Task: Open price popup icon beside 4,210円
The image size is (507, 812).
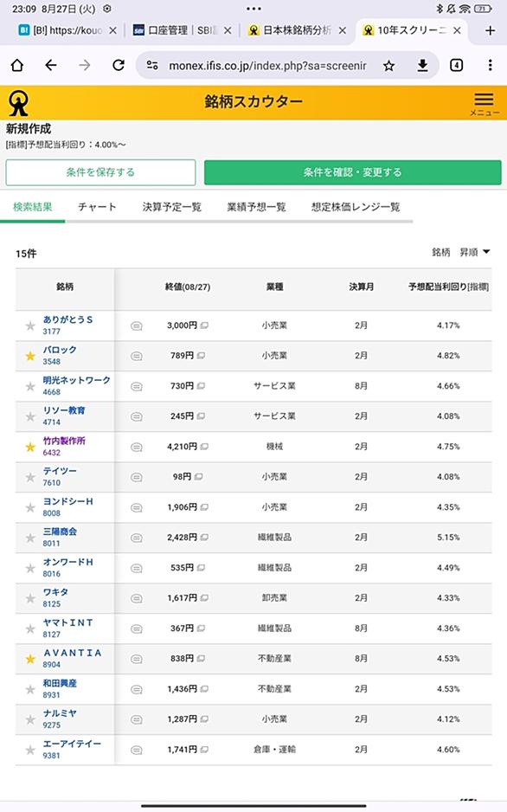Action: [x=204, y=447]
